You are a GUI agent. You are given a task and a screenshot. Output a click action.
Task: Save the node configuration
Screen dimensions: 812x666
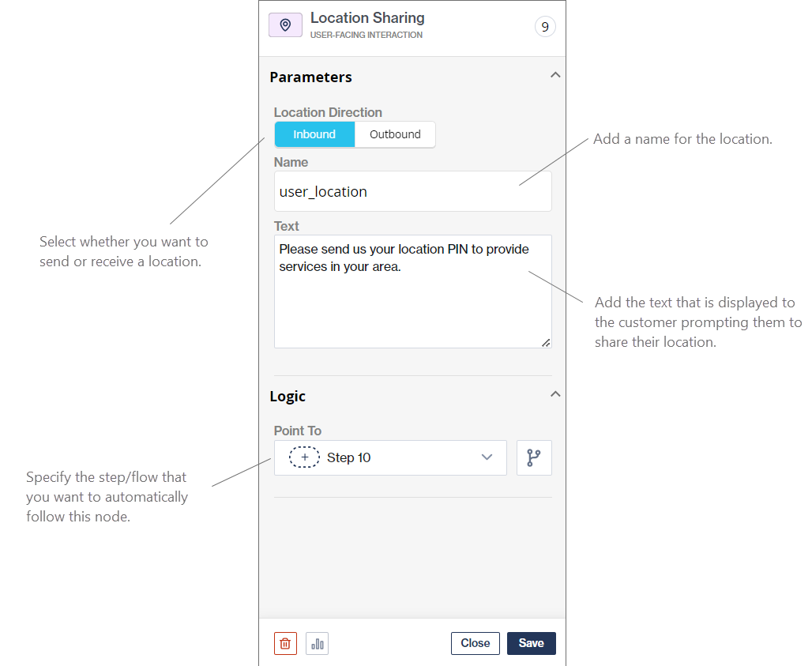[531, 643]
